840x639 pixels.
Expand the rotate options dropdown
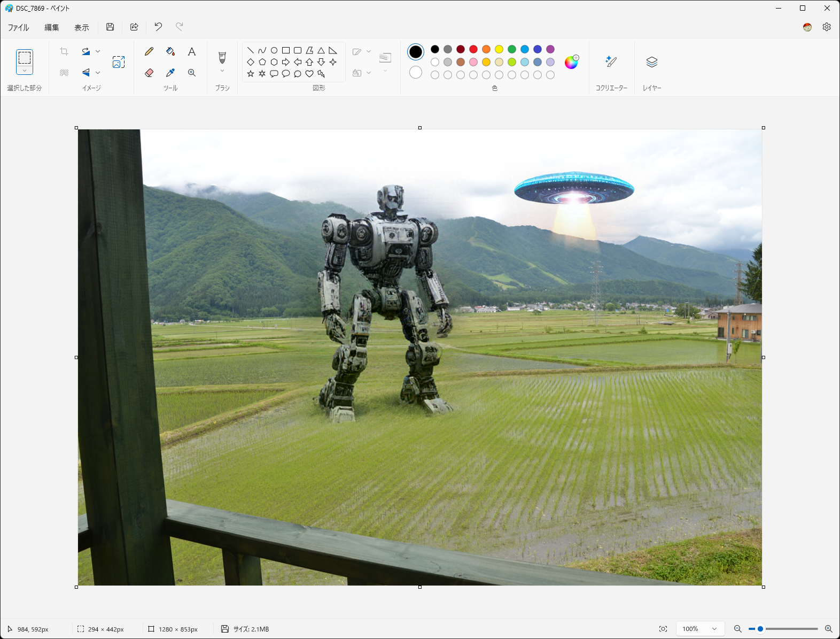pos(98,51)
